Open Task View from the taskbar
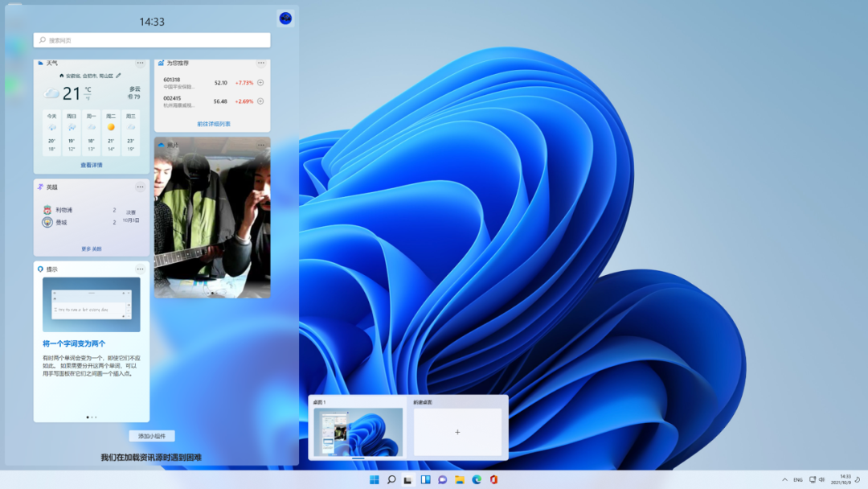 (x=425, y=479)
